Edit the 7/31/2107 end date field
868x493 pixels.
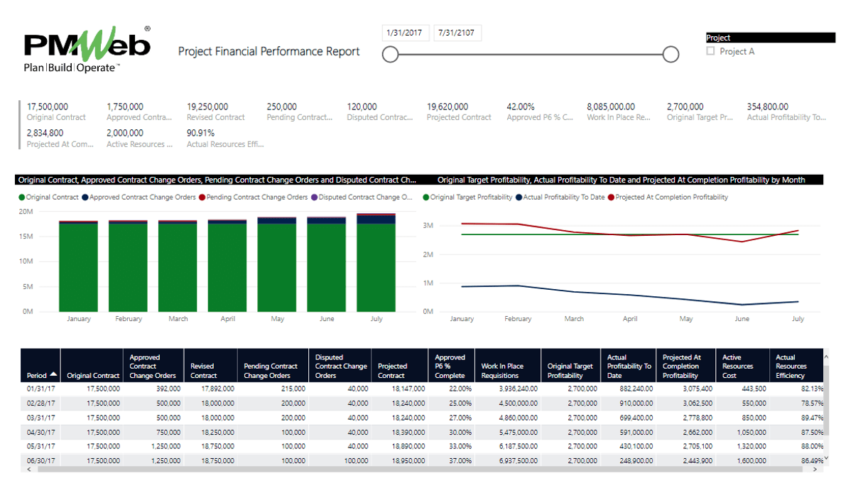coord(457,33)
